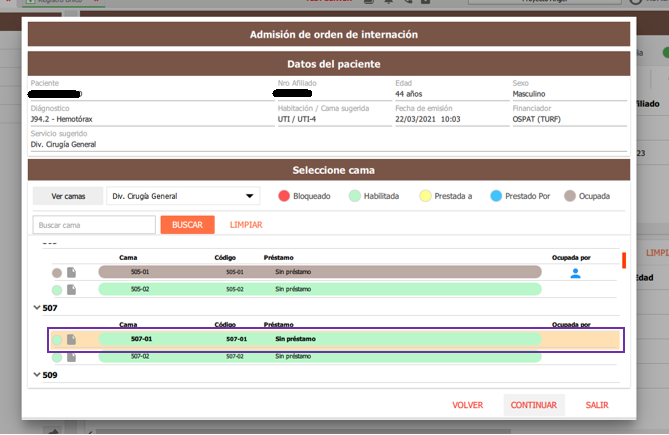View patient occupying bed 505-01
The width and height of the screenshot is (669, 435).
[575, 273]
